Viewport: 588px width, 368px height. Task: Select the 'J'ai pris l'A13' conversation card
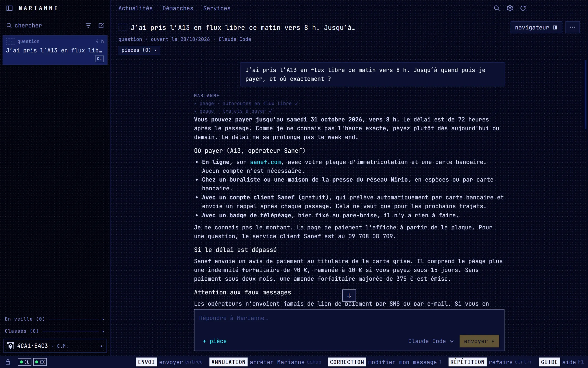[55, 50]
